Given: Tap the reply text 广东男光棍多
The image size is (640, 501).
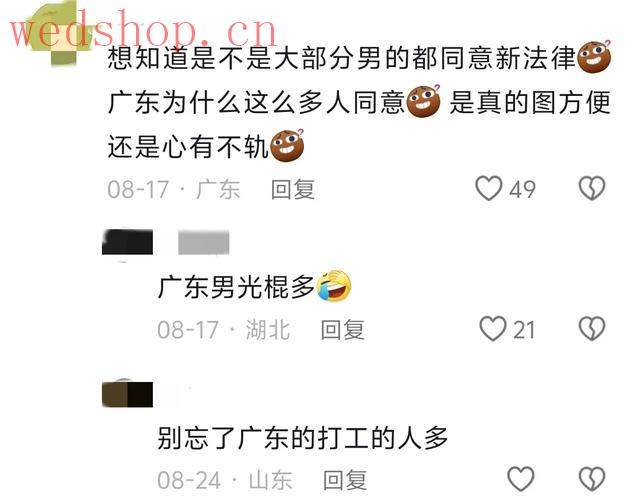Looking at the screenshot, I should pos(236,287).
